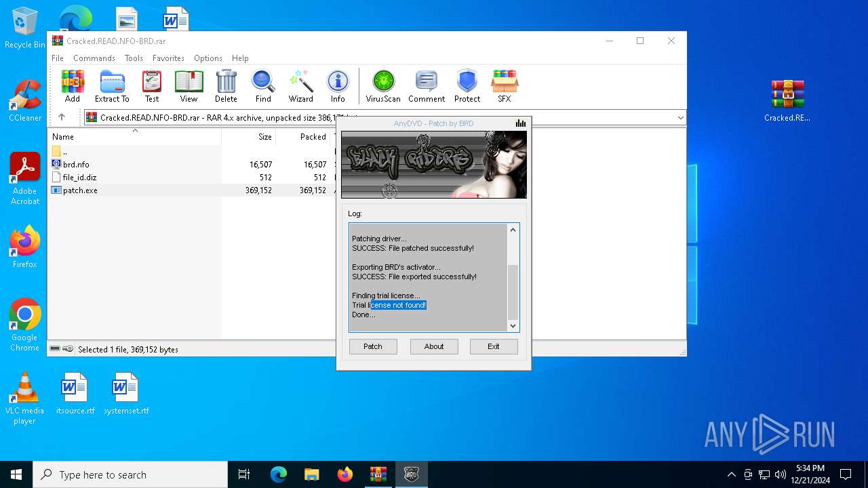Open the Comment tool
868x488 pixels.
[x=427, y=86]
